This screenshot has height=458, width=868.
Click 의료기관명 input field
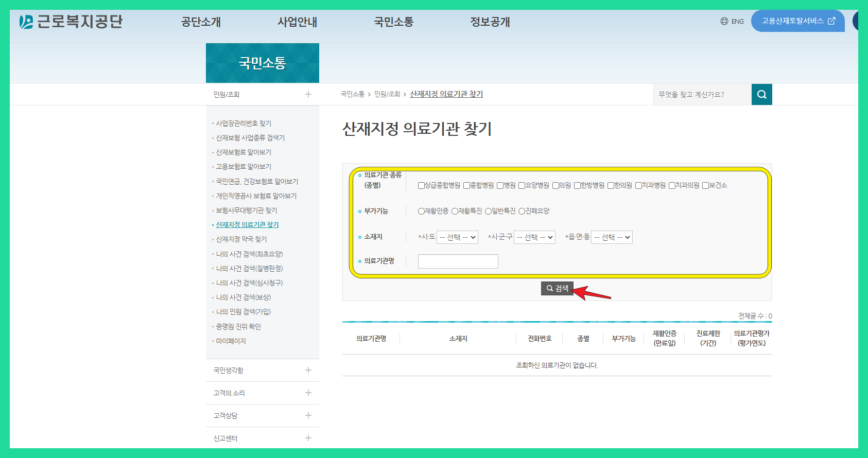pyautogui.click(x=458, y=261)
